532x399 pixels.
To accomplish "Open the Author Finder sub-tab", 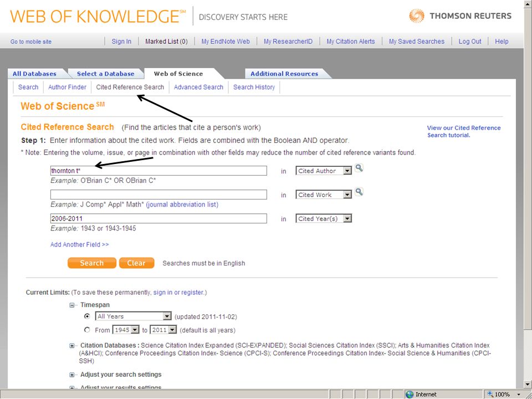I will [x=67, y=87].
